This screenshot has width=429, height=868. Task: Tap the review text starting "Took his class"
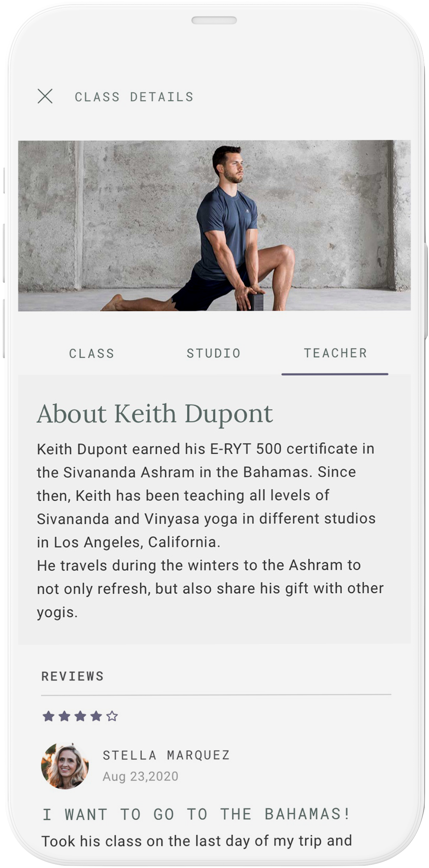click(x=197, y=841)
